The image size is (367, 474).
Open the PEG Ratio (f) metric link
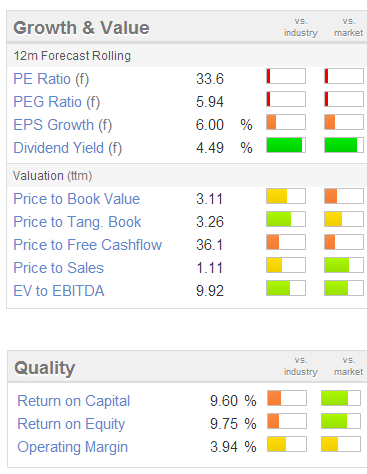pos(56,102)
